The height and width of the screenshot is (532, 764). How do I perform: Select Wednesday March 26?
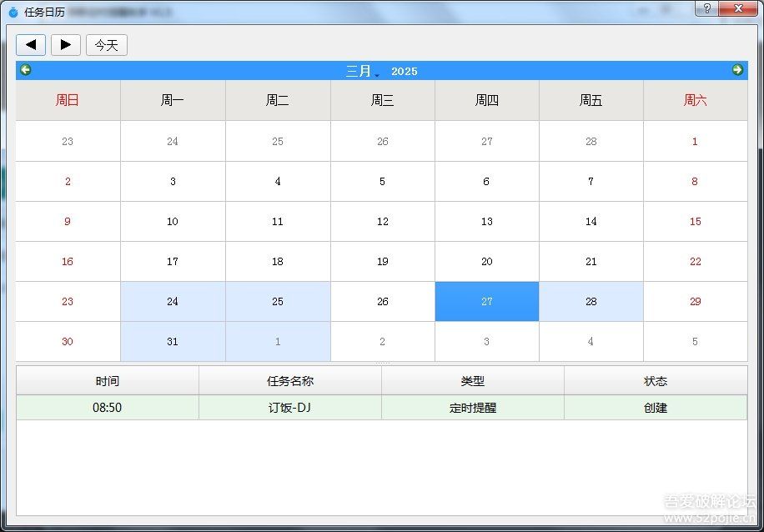tap(383, 302)
